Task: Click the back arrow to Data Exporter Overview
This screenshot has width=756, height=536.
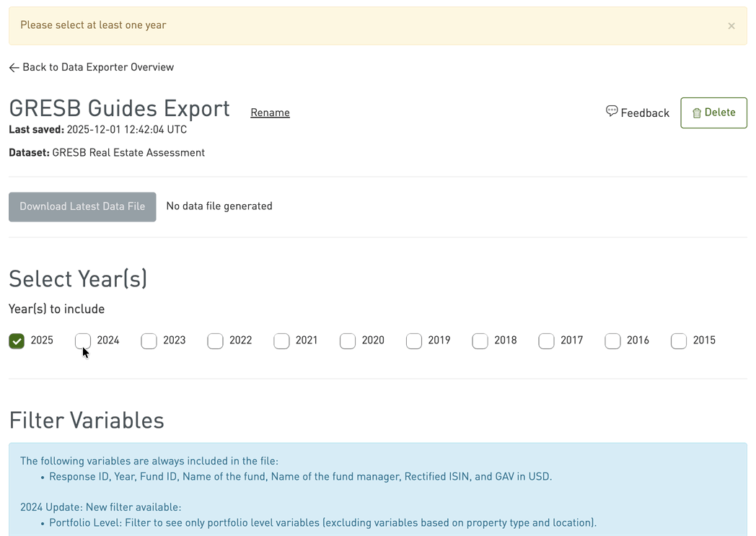Action: (x=14, y=68)
